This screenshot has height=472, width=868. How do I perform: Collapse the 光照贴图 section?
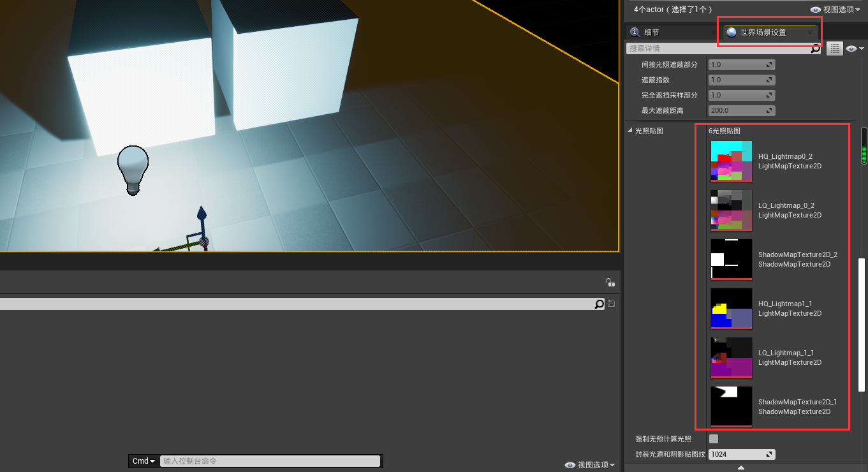click(x=630, y=131)
